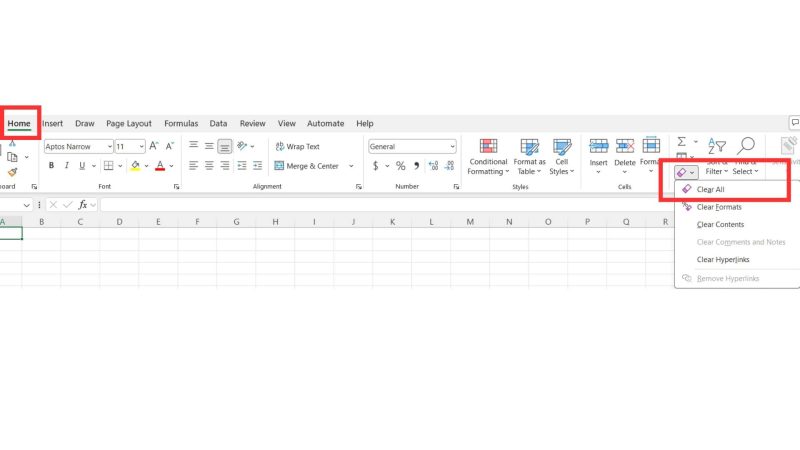
Task: Apply Percent Style format
Action: pyautogui.click(x=401, y=166)
